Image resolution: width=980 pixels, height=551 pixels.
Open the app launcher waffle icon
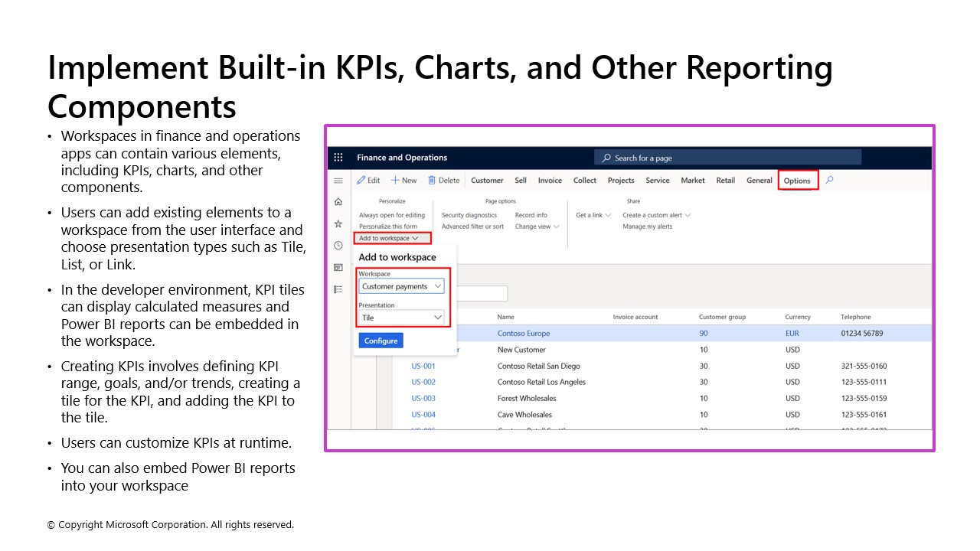(338, 158)
